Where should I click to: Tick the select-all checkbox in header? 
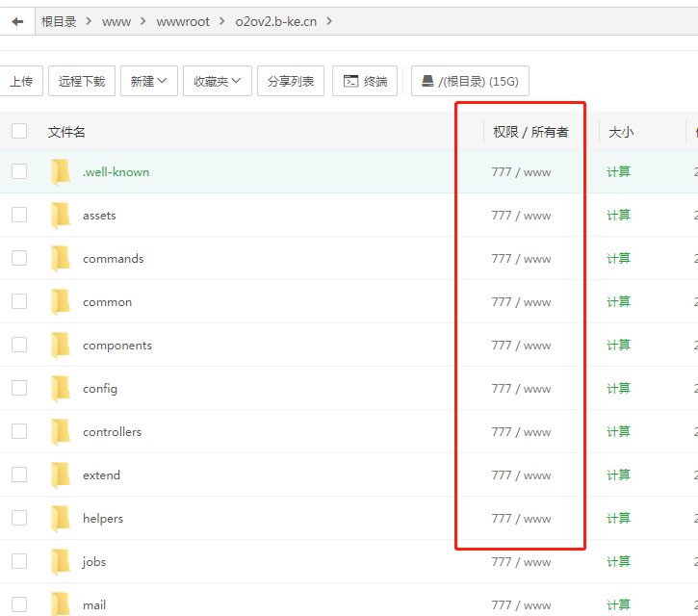19,131
